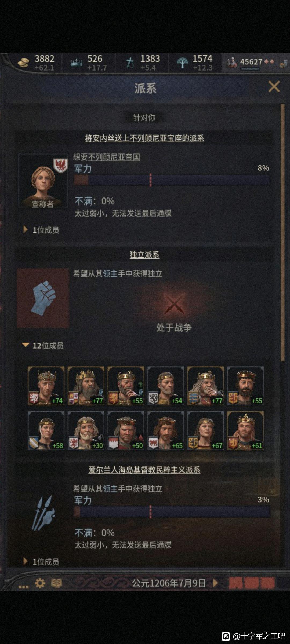The image size is (290, 644).
Task: Open the encyclopedia book icon
Action: [57, 583]
